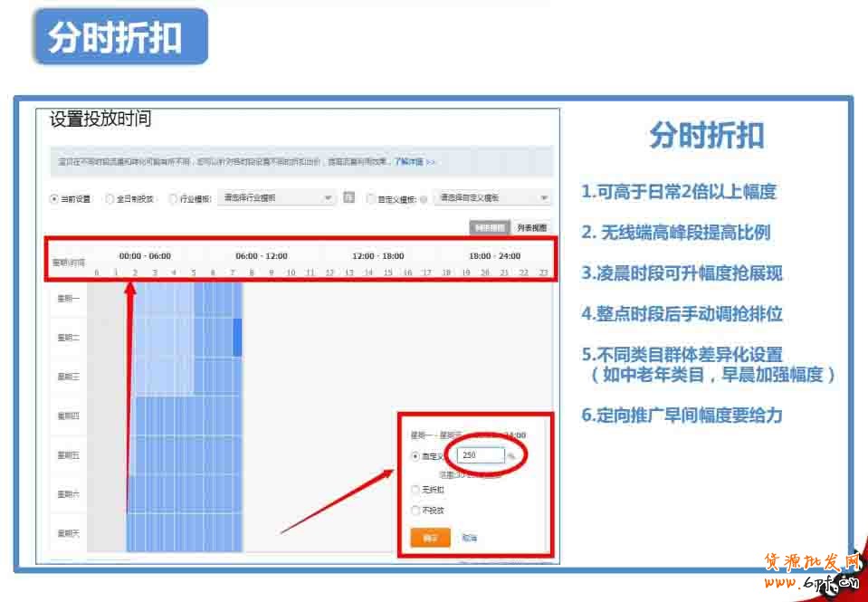The height and width of the screenshot is (602, 868).
Task: Open the 请选择行业模板 dropdown
Action: tap(277, 197)
